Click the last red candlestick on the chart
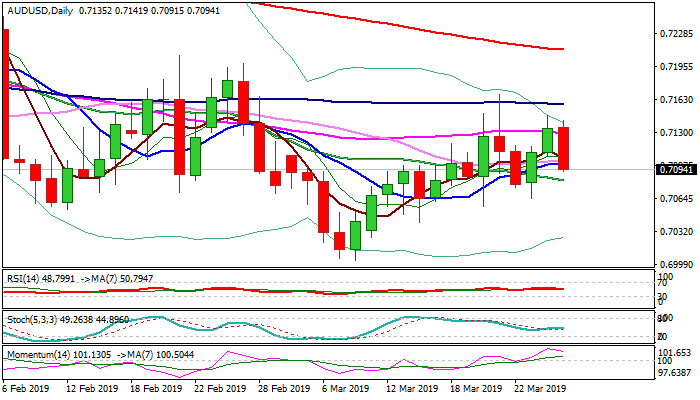Viewport: 700px width, 400px height. click(564, 148)
